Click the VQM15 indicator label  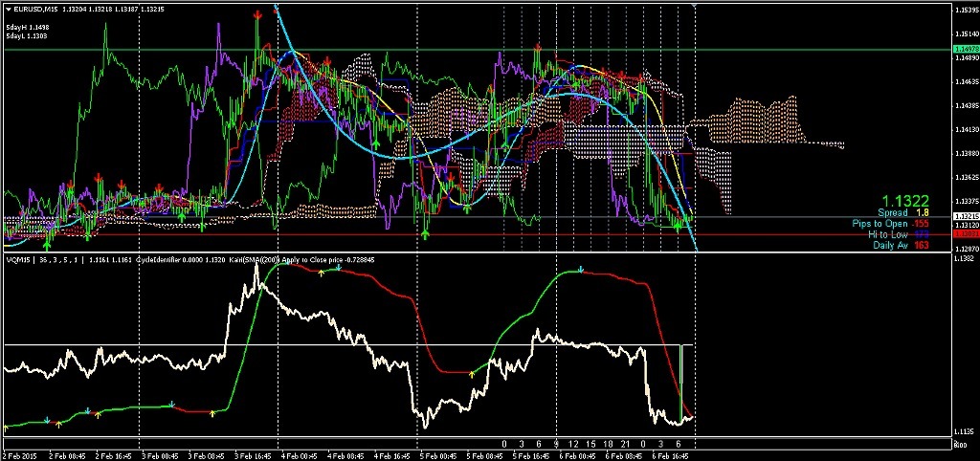[x=19, y=259]
